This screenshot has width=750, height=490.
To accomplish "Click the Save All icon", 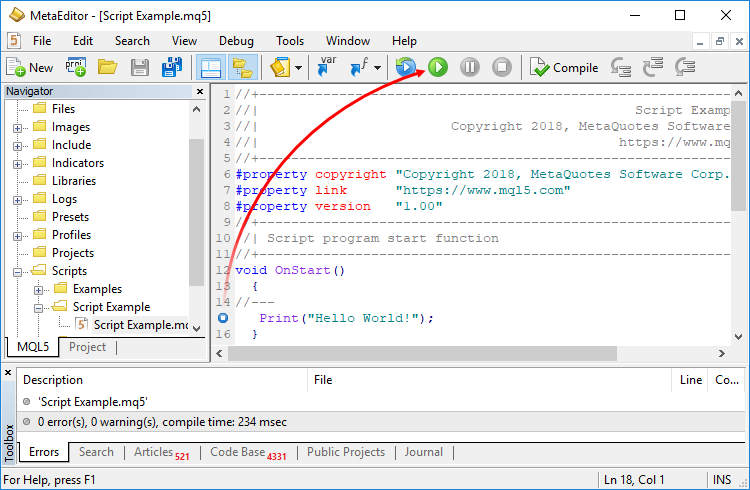I will (x=172, y=67).
